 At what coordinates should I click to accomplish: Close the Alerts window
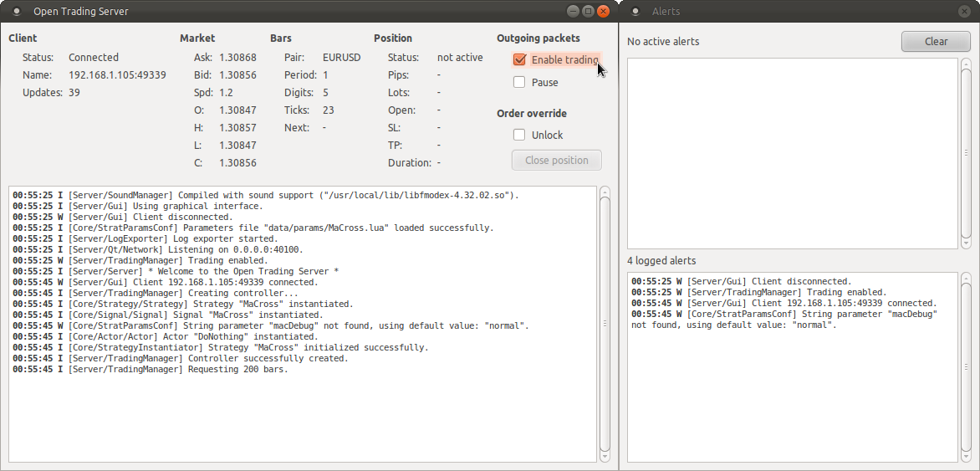[964, 11]
